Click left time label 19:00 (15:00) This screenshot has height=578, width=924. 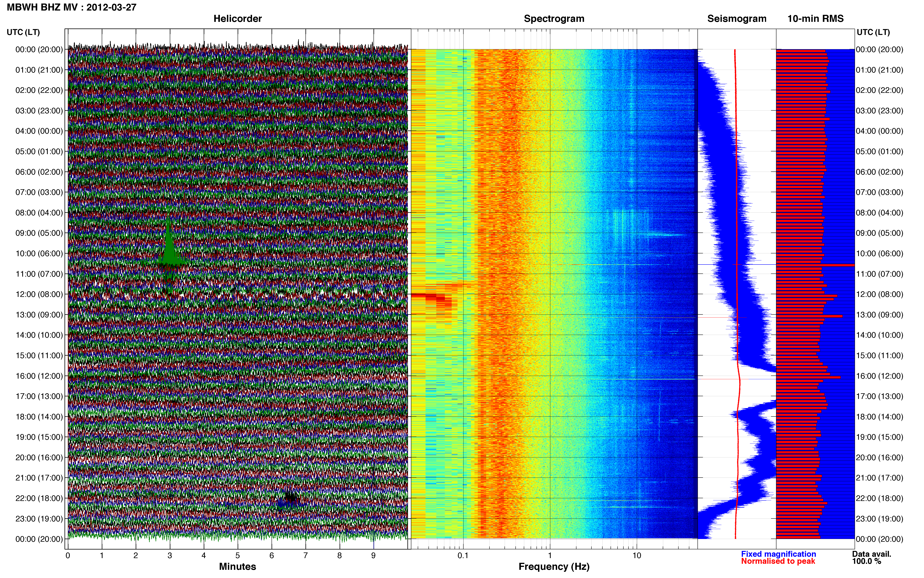click(x=39, y=437)
